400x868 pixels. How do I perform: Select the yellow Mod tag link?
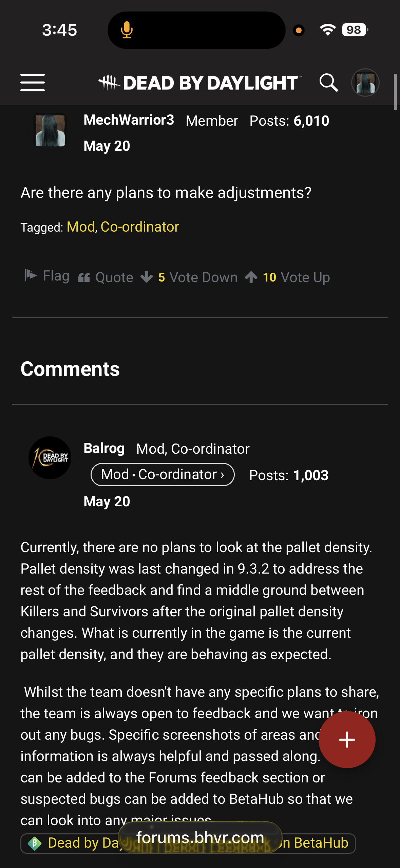(x=81, y=227)
